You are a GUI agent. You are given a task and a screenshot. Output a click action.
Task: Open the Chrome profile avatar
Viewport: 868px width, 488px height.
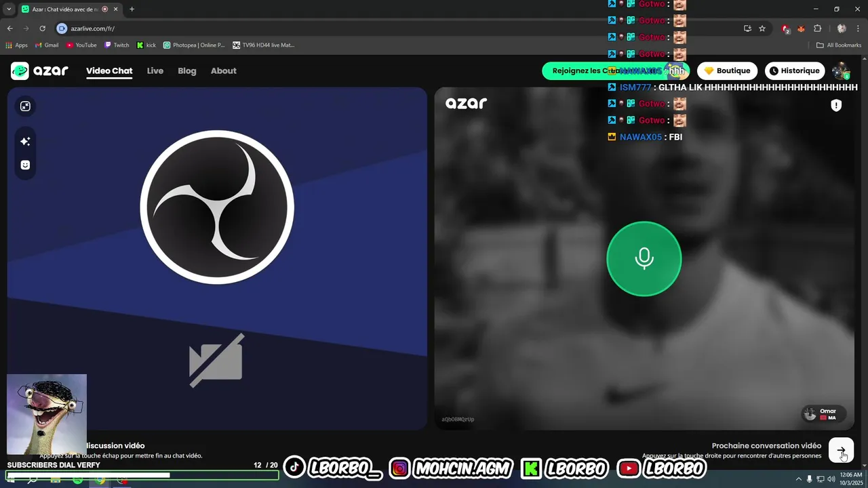click(x=842, y=28)
